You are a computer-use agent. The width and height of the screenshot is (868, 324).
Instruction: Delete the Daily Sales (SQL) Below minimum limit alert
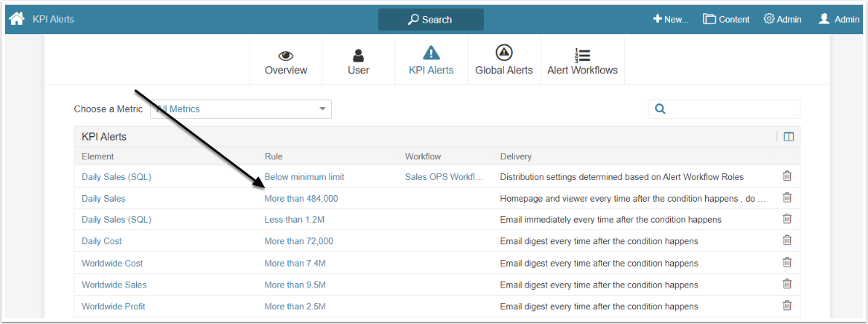(787, 176)
